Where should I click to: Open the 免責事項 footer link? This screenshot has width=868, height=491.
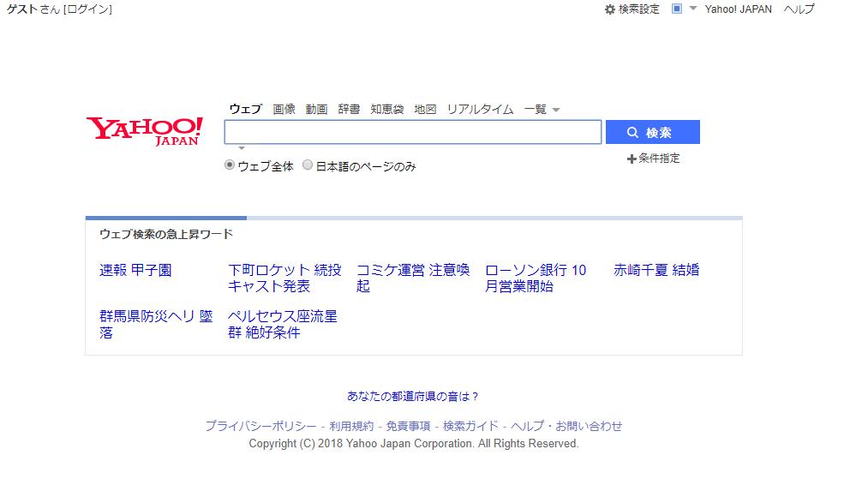point(408,426)
